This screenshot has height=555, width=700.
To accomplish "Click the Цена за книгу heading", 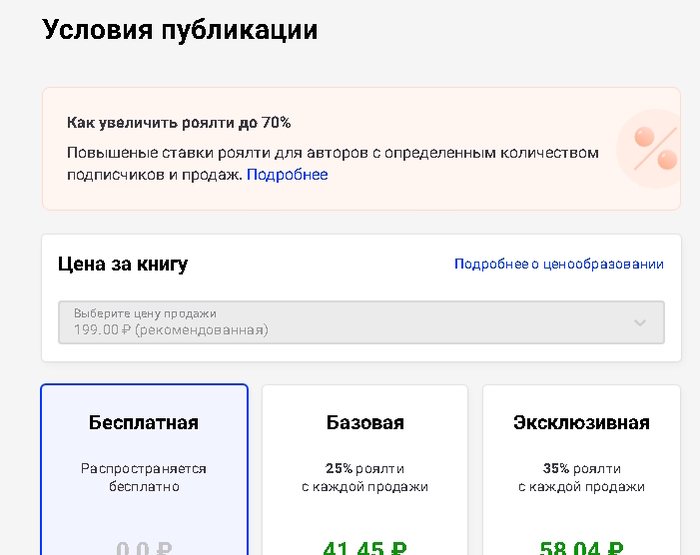I will coord(123,264).
